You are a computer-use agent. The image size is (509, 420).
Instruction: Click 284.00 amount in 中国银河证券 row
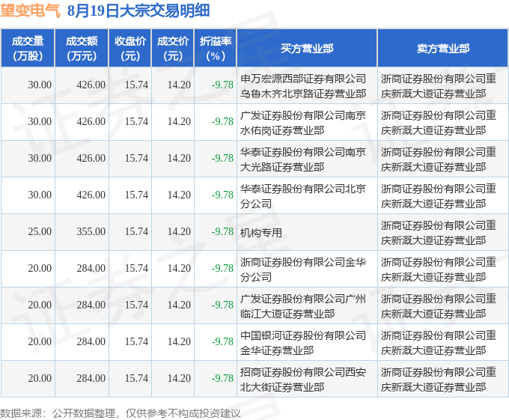click(91, 342)
